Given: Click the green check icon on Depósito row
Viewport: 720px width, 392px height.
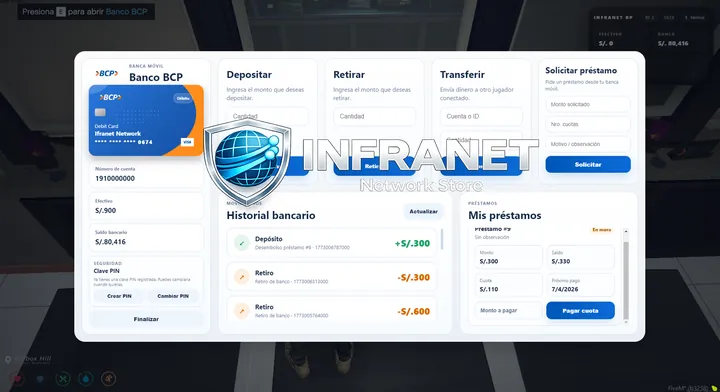Looking at the screenshot, I should pos(242,243).
